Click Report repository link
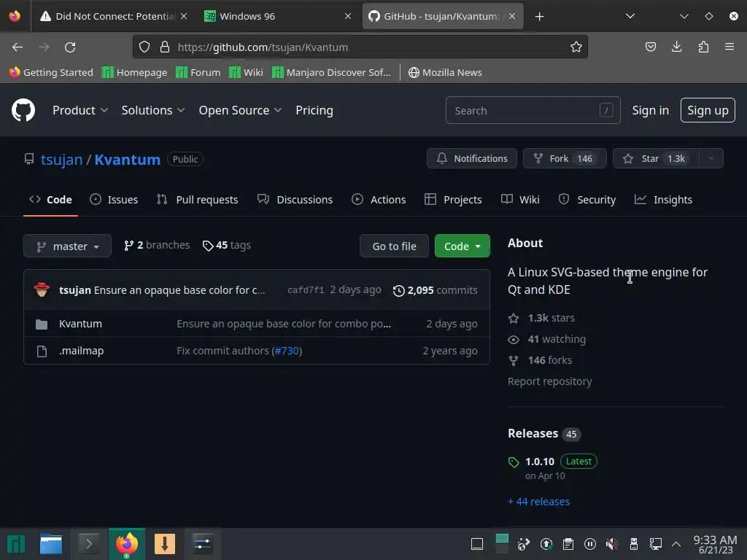Image resolution: width=747 pixels, height=560 pixels. click(x=550, y=381)
